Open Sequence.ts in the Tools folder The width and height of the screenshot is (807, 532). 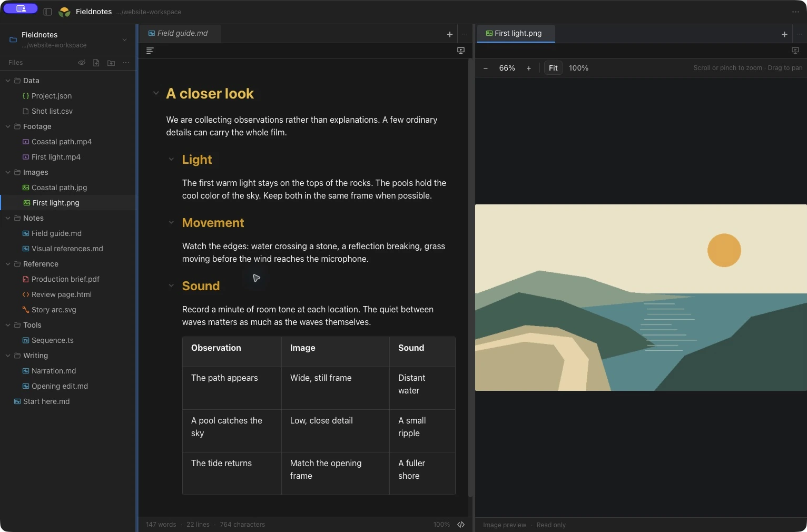coord(53,340)
